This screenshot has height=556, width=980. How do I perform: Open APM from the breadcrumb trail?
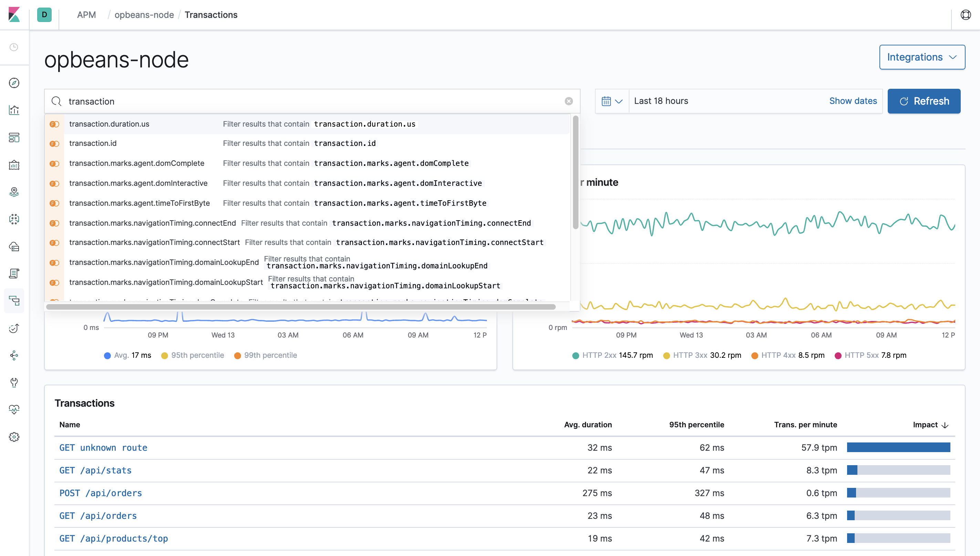pyautogui.click(x=86, y=15)
